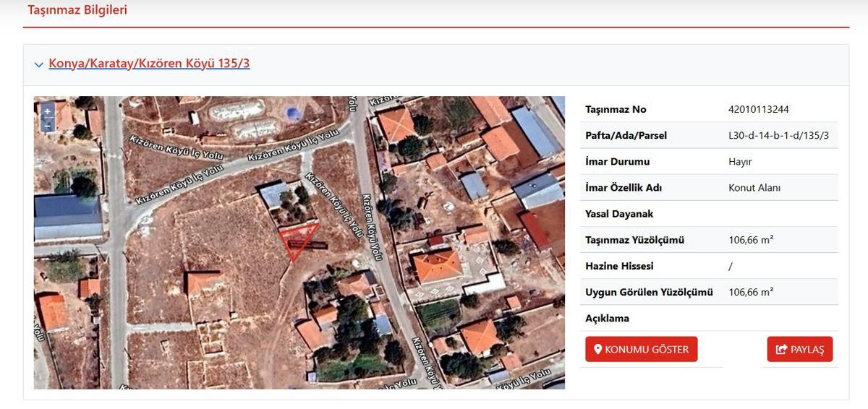The height and width of the screenshot is (409, 868).
Task: Click the share arrow icon in Paylaş
Action: (x=781, y=350)
